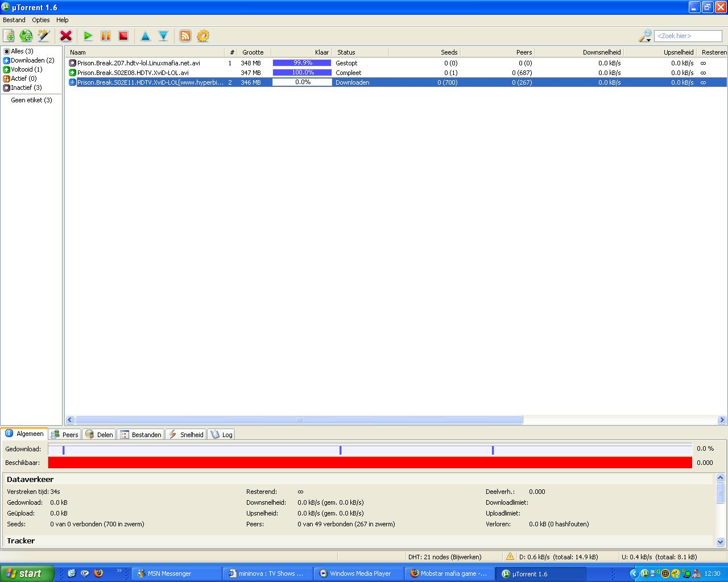This screenshot has height=582, width=728.
Task: Open the Opties menu
Action: [41, 20]
